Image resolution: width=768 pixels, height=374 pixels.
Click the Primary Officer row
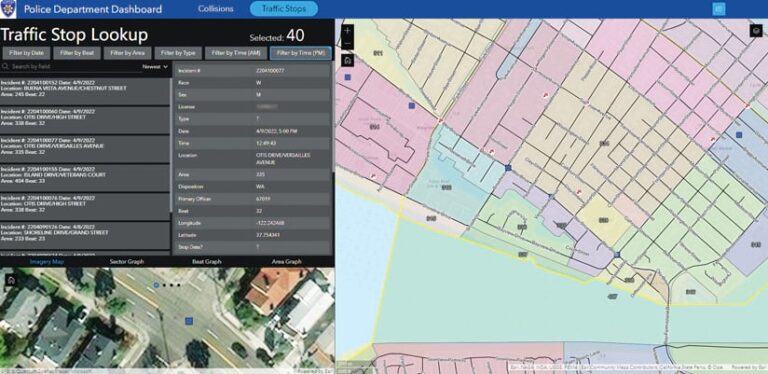point(252,199)
